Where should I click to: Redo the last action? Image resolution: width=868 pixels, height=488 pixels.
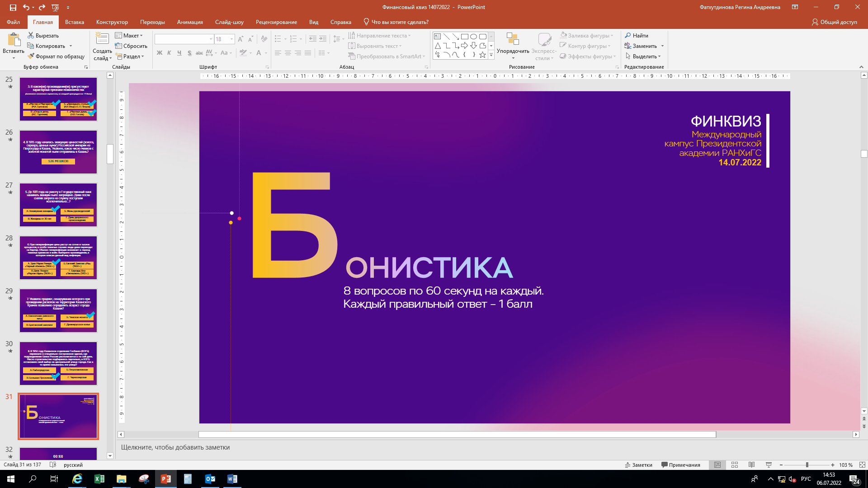[42, 7]
